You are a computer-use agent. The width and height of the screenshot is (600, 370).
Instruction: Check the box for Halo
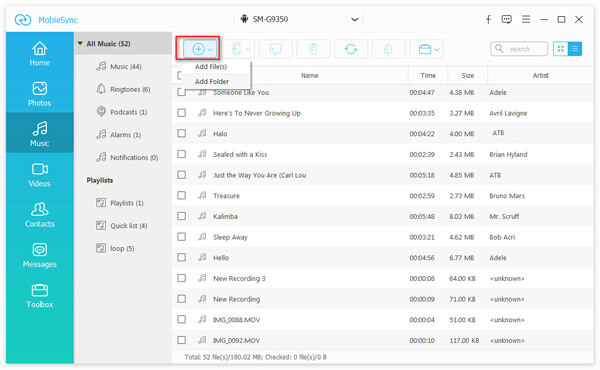point(181,133)
